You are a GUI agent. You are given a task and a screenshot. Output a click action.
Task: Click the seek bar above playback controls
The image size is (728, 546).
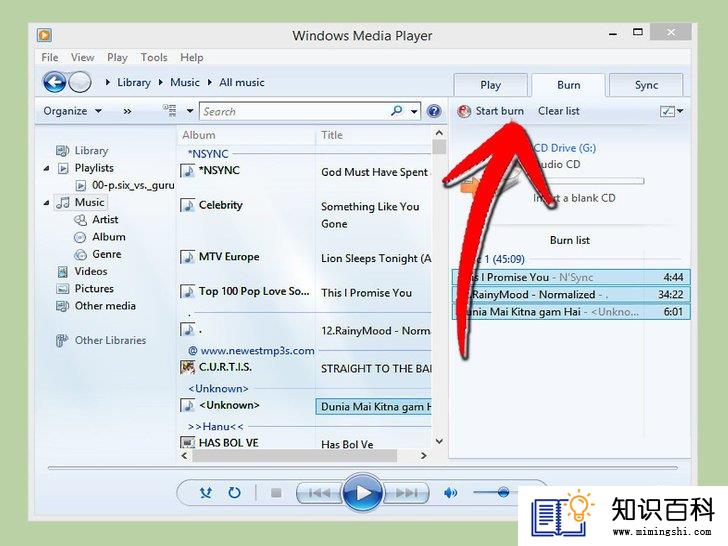pos(362,468)
